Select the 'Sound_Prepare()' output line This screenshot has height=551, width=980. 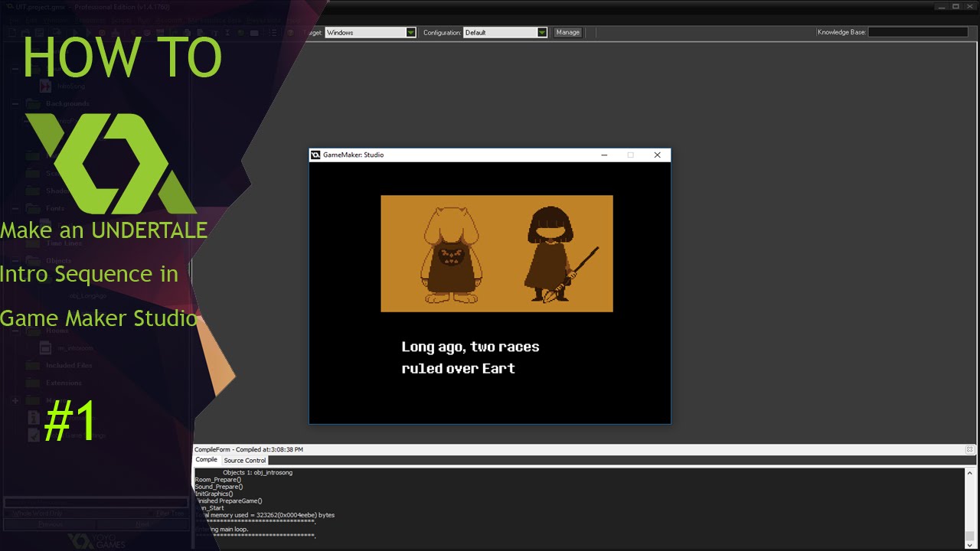pyautogui.click(x=219, y=486)
